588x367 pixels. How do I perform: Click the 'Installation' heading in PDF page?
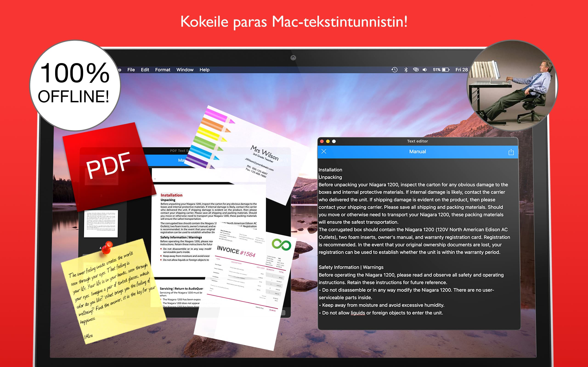click(x=171, y=195)
